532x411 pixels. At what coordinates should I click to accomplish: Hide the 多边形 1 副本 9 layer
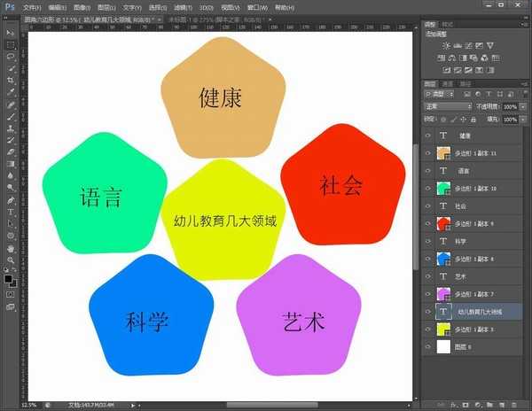[427, 223]
